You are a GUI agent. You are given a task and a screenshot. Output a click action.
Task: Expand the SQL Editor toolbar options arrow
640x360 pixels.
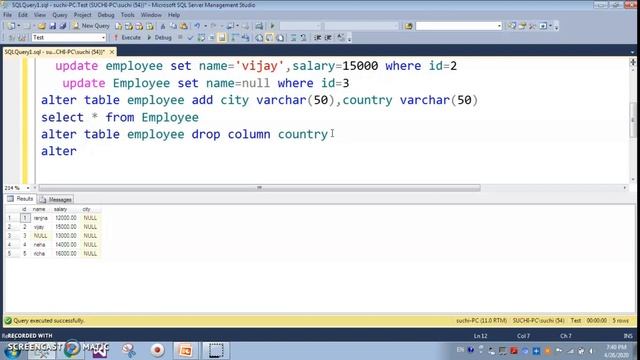pos(349,38)
